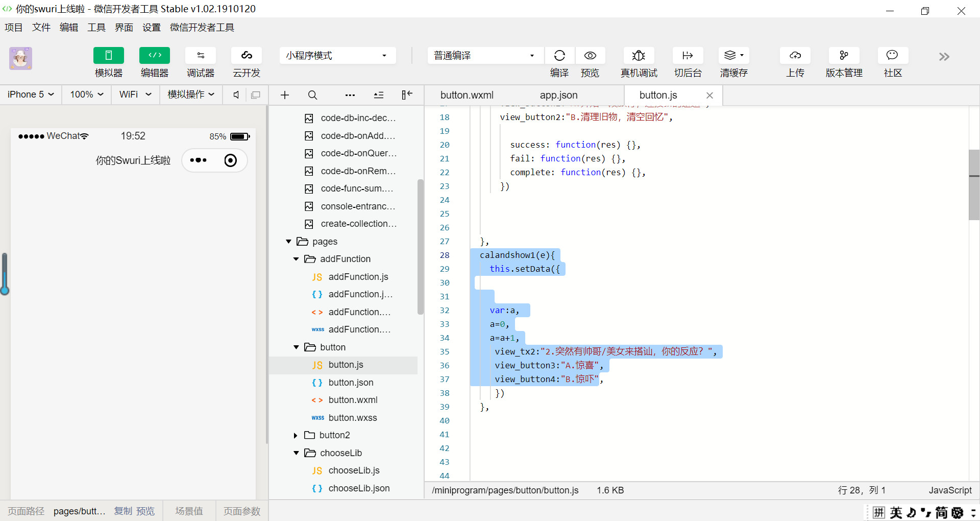Click the search icon in file panel
Screen dimensions: 980x521
coord(313,95)
